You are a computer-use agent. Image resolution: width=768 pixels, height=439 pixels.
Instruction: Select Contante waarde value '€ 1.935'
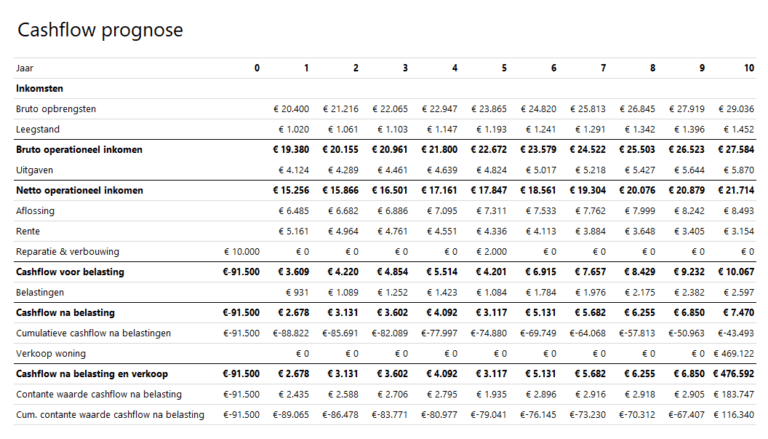click(491, 394)
